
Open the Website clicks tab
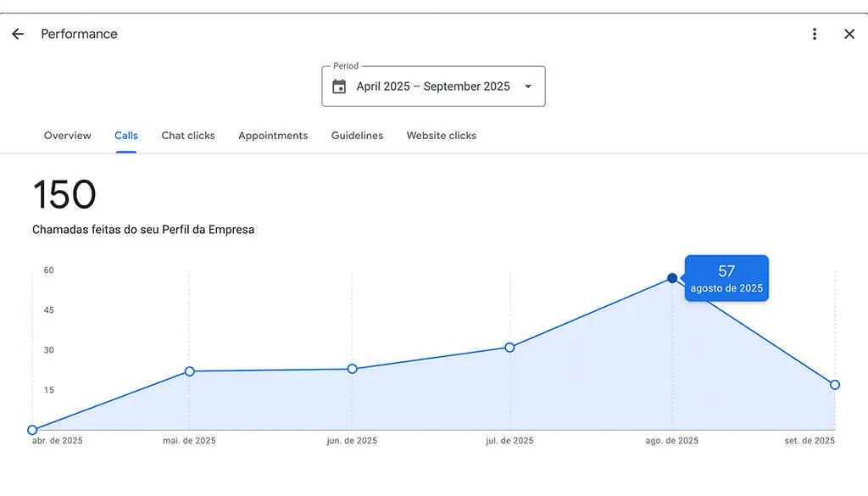click(441, 135)
